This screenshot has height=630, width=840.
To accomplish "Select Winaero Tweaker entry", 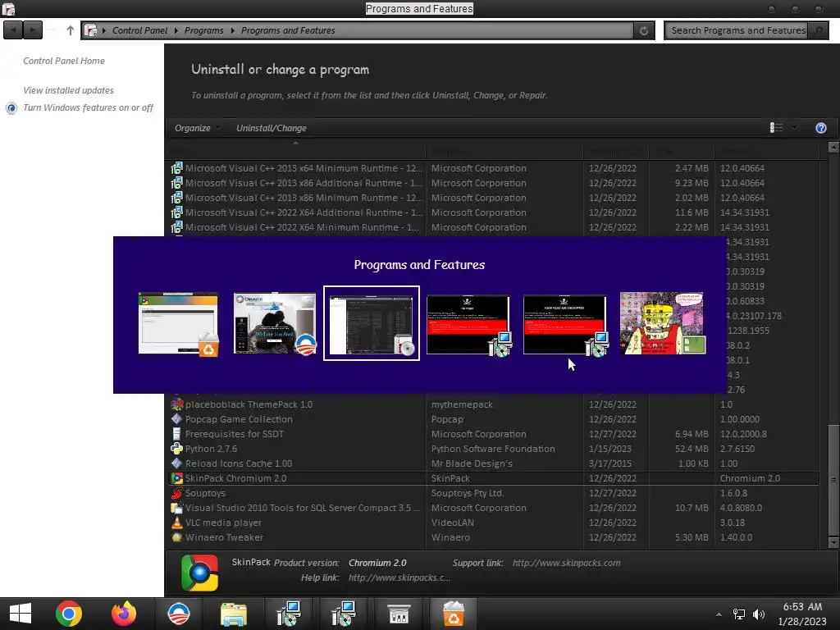I will click(494, 537).
